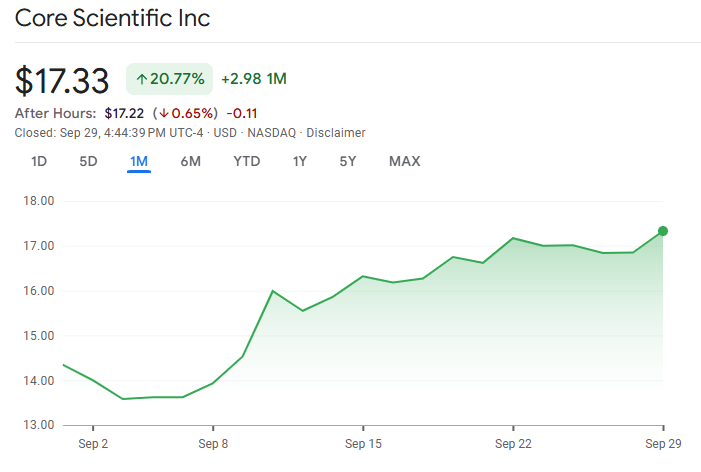Select the 5Y time range
Screen dimensions: 701x472
[348, 161]
